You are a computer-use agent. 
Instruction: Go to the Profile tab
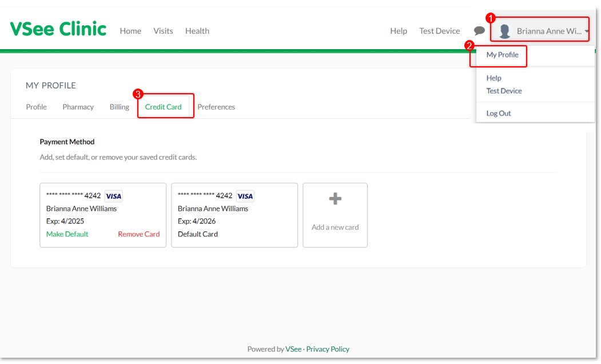(37, 107)
